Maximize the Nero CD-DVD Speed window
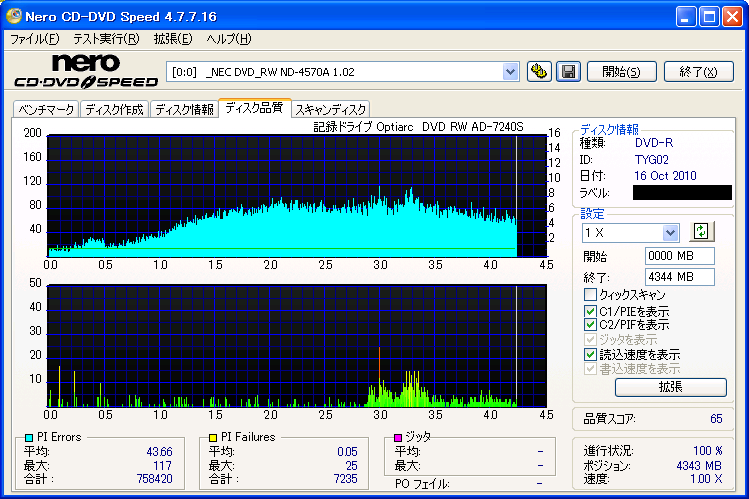 pyautogui.click(x=709, y=17)
